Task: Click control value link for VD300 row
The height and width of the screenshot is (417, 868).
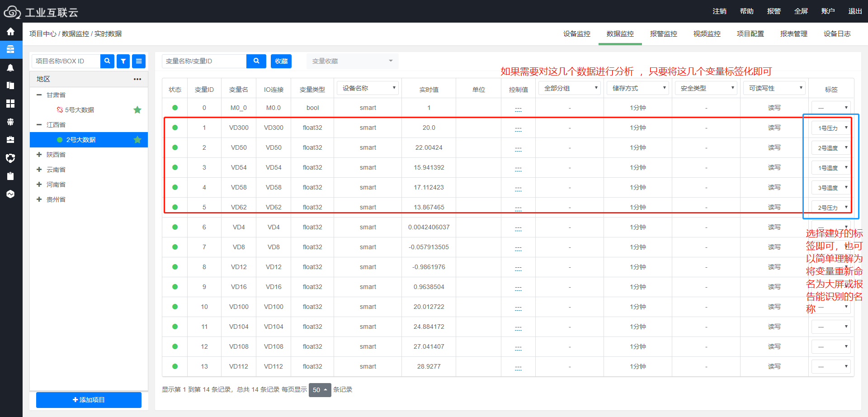Action: coord(518,128)
